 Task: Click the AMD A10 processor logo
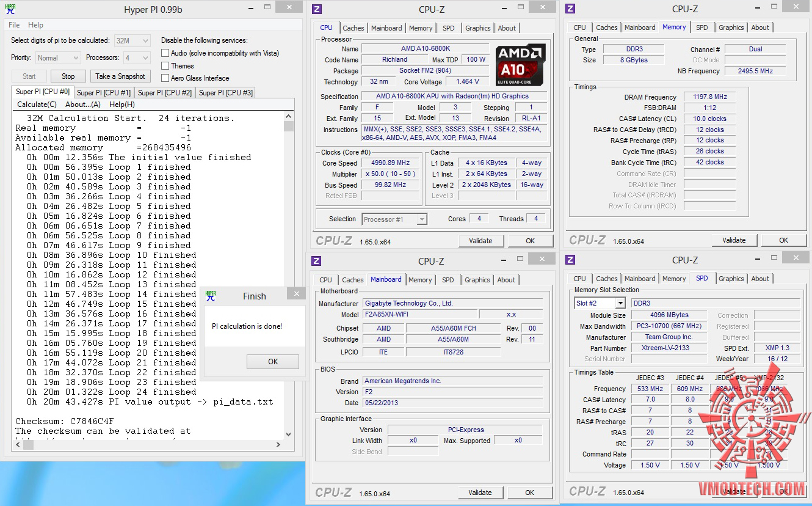[x=520, y=65]
